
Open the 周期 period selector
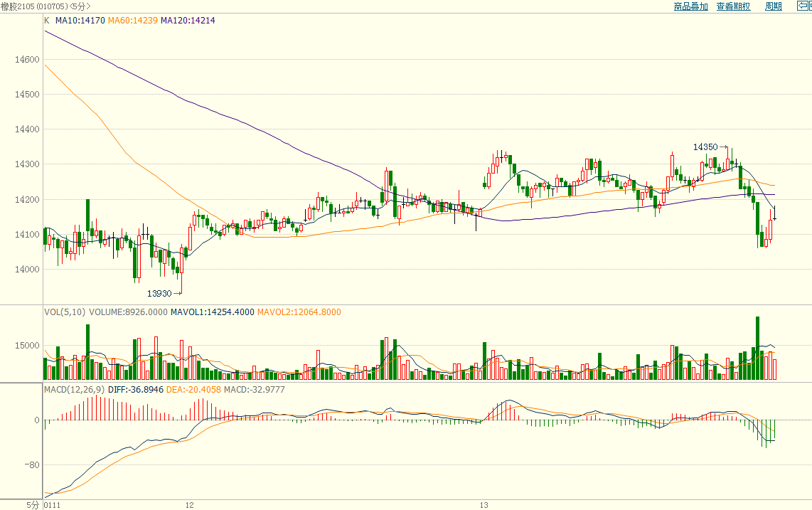point(773,6)
